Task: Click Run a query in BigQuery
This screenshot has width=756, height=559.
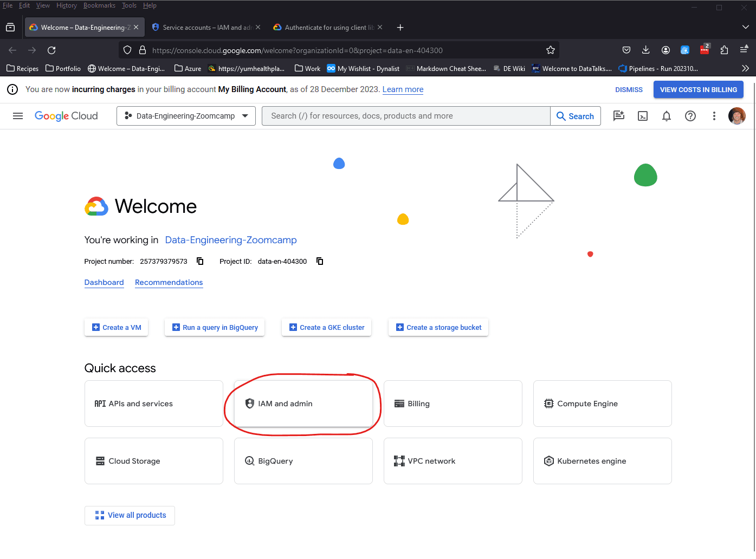Action: pos(215,327)
